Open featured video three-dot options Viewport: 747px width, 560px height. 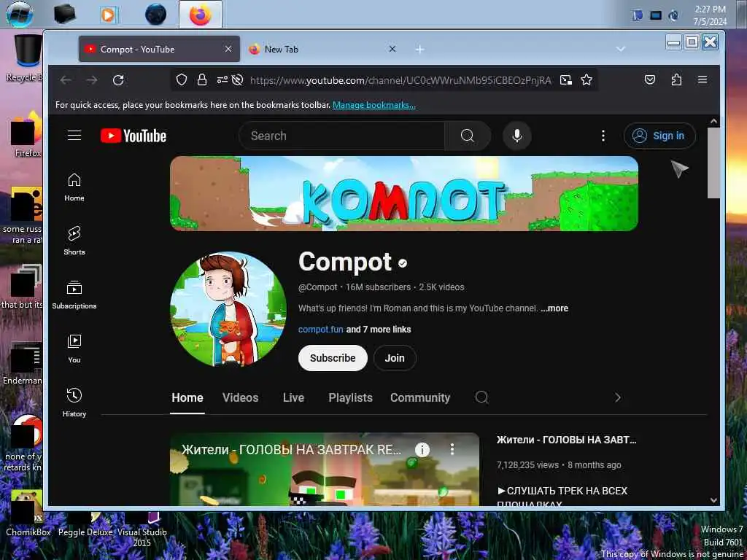pos(452,449)
